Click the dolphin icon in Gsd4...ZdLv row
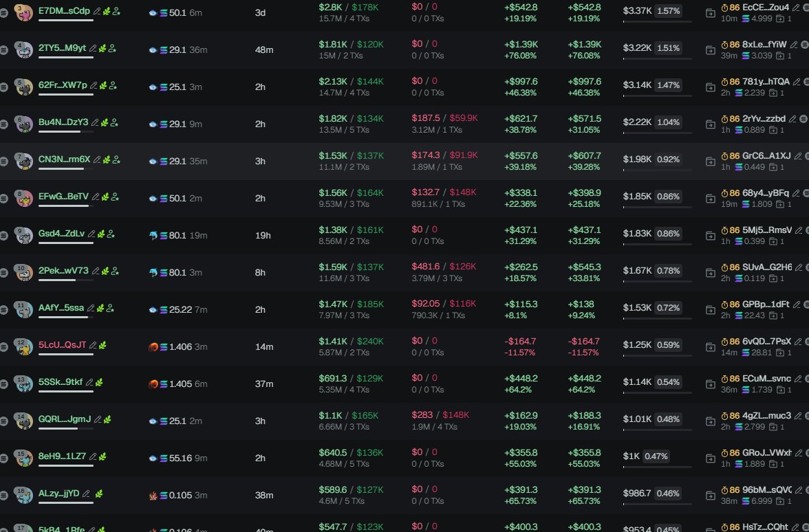The height and width of the screenshot is (532, 809). coord(153,235)
